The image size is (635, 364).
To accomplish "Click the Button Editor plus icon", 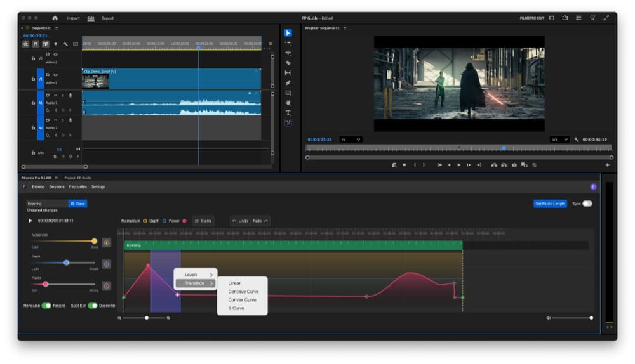I will coord(608,165).
